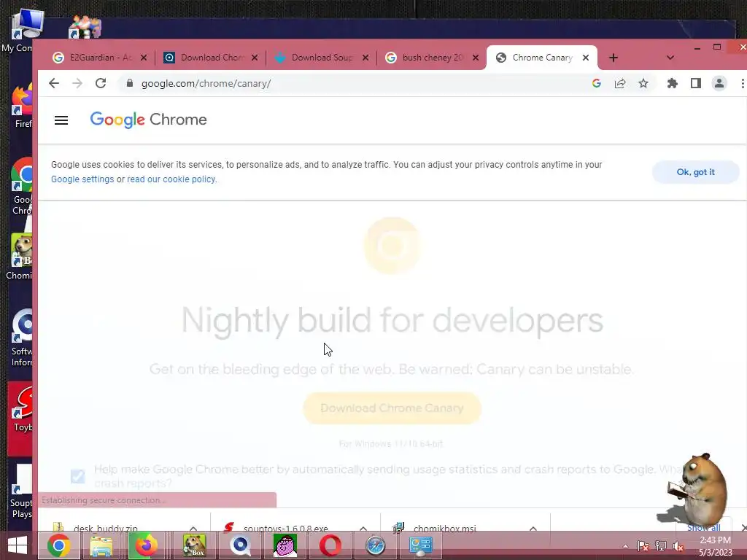Screen dimensions: 747x560
Task: Share this page icon in the address bar
Action: coord(620,83)
